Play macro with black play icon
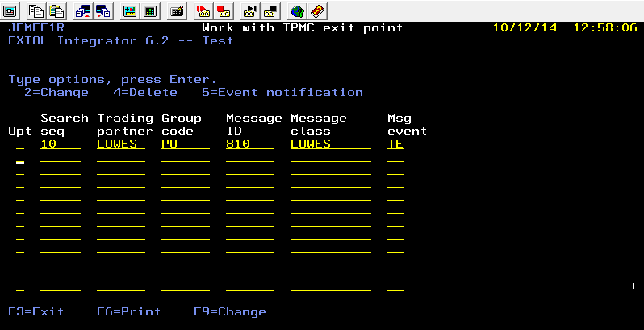Viewport: 644px width, 330px height. [x=250, y=11]
